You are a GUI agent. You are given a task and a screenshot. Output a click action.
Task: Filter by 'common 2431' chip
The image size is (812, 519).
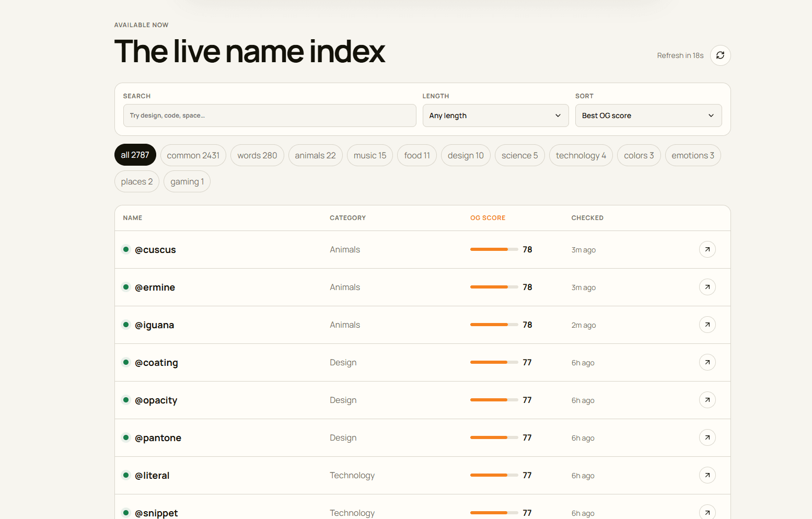pos(193,155)
